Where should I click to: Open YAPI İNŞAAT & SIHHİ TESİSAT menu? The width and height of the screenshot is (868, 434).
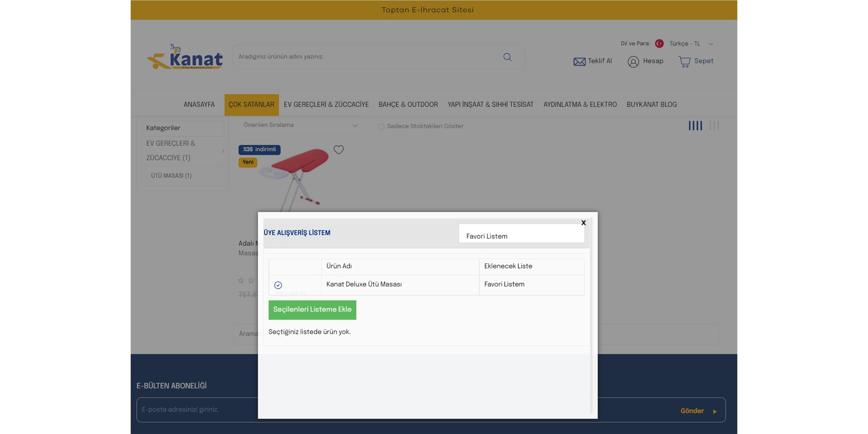[x=491, y=105]
